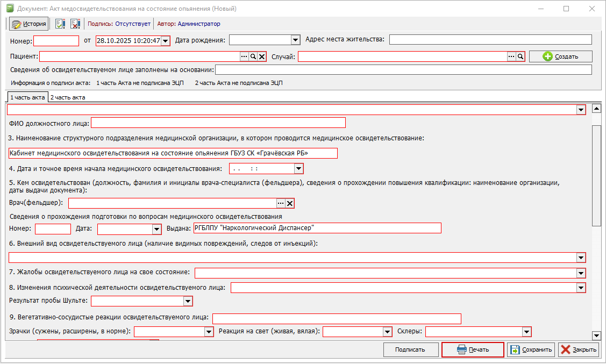Open Случай picker via ellipsis button
Screen dimensions: 606x364
click(x=511, y=56)
